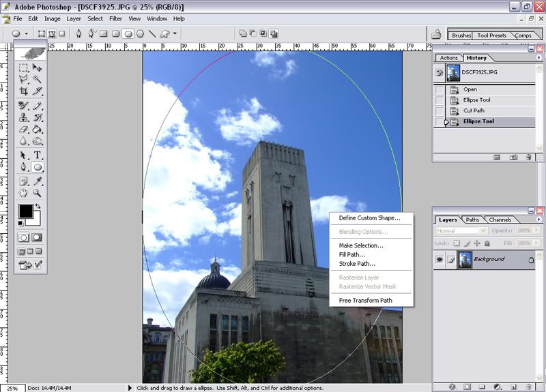Open status bar info arrow menu
Viewport: 546px width, 392px height.
(130, 388)
